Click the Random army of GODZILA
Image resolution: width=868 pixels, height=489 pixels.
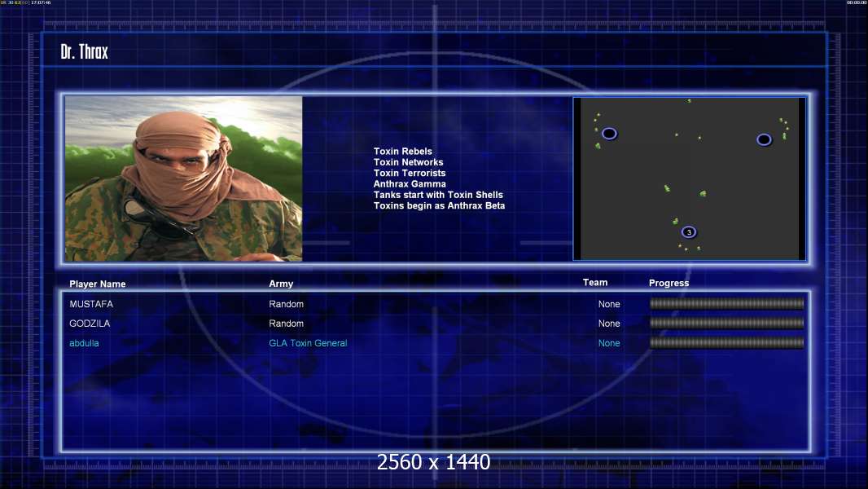click(x=286, y=324)
